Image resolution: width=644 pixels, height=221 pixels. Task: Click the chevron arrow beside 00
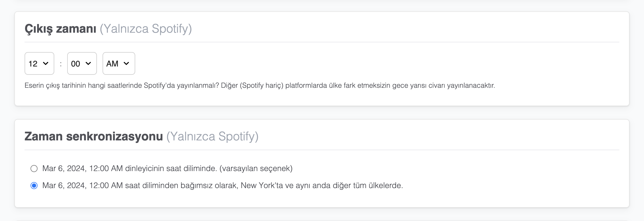click(88, 64)
